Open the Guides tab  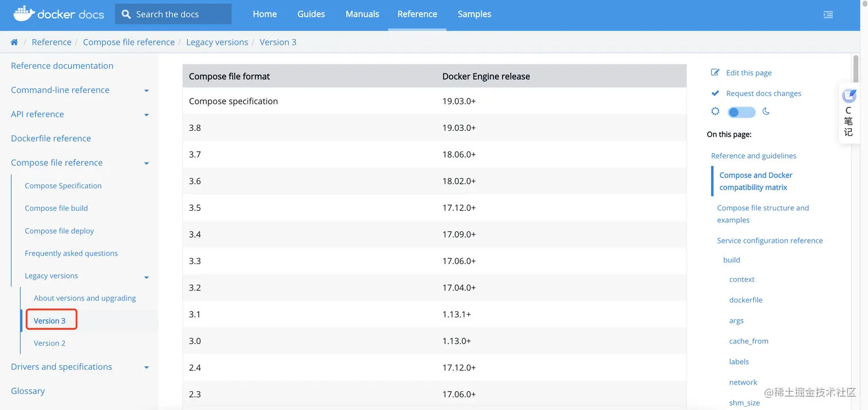[311, 14]
